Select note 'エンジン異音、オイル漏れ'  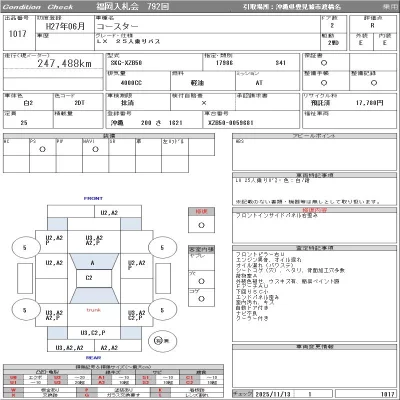(269, 260)
